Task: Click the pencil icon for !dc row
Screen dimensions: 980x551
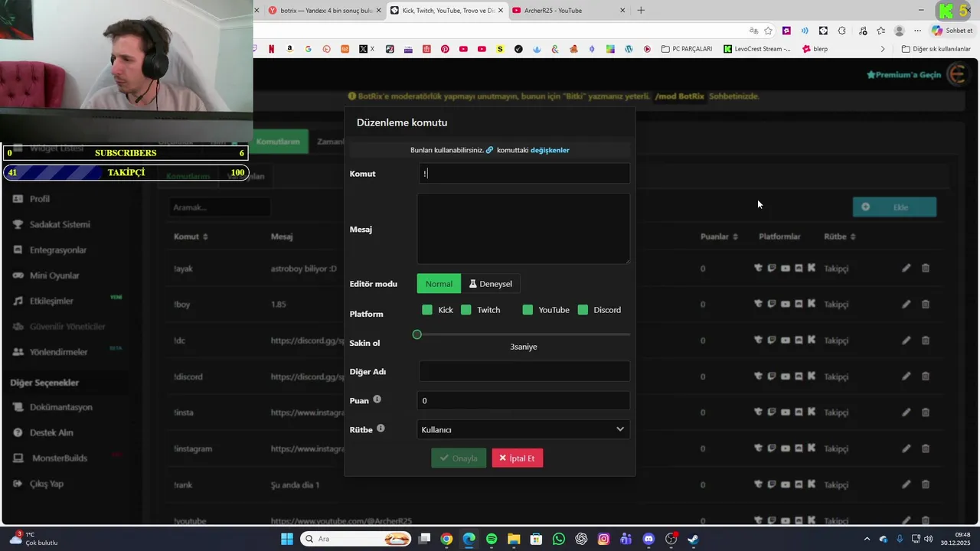Action: 906,340
